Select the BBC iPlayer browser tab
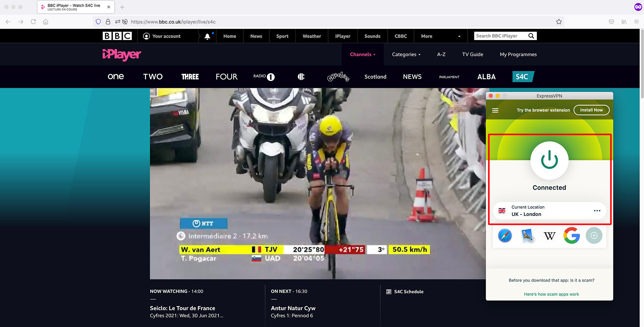Viewport: 644px width, 327px height. click(75, 7)
